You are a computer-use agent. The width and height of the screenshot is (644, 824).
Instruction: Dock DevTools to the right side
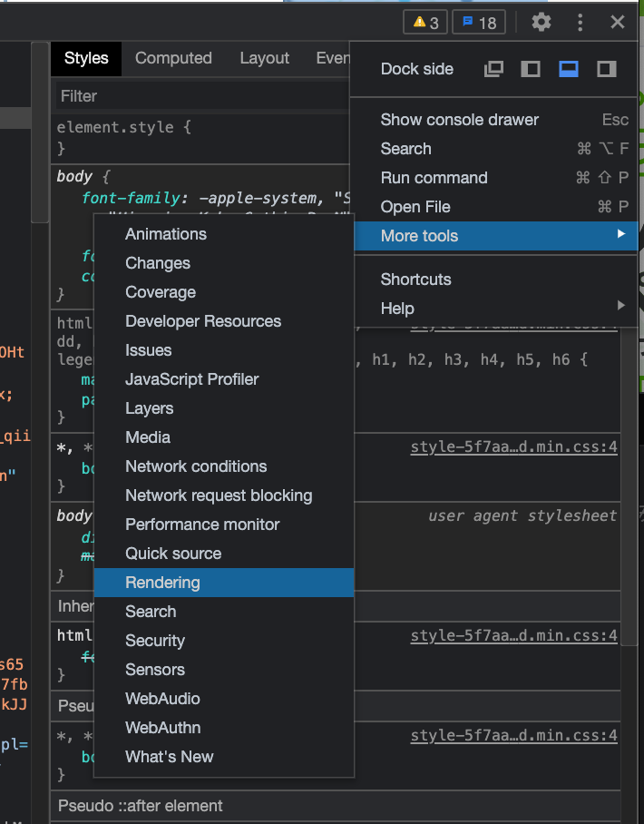pyautogui.click(x=606, y=69)
